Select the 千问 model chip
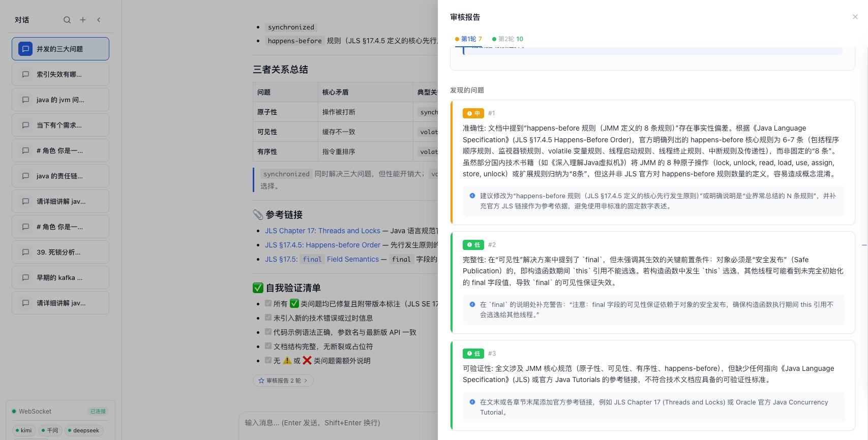868x440 pixels. (50, 430)
